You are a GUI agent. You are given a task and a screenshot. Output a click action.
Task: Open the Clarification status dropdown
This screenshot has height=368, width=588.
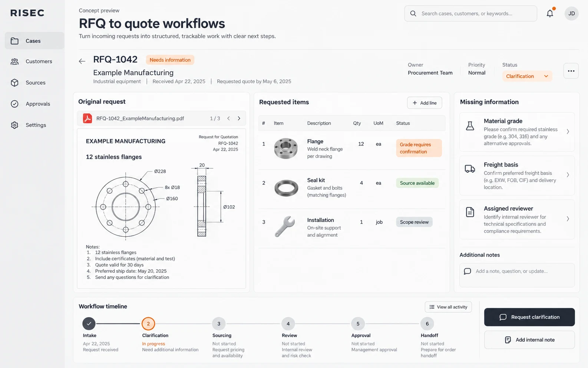pyautogui.click(x=527, y=76)
